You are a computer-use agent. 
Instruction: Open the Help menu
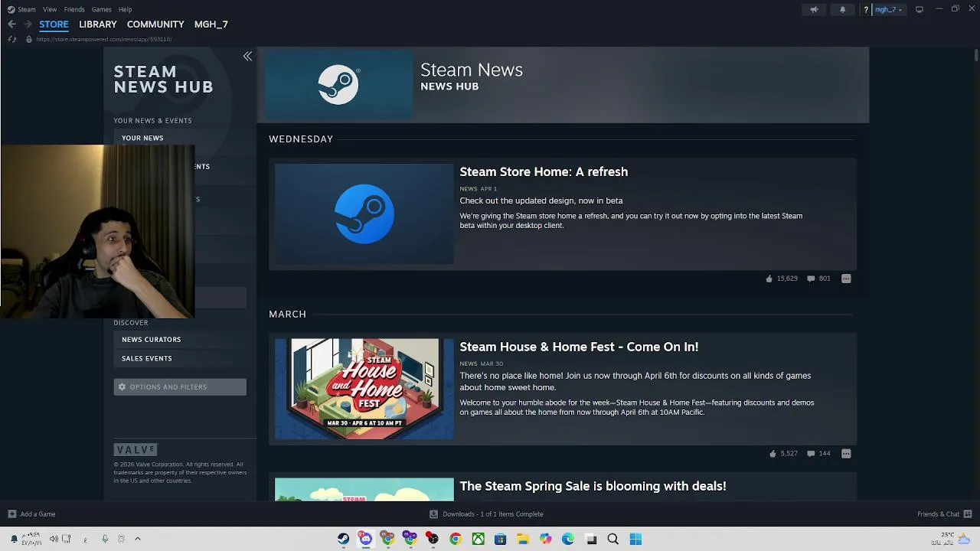[x=125, y=9]
